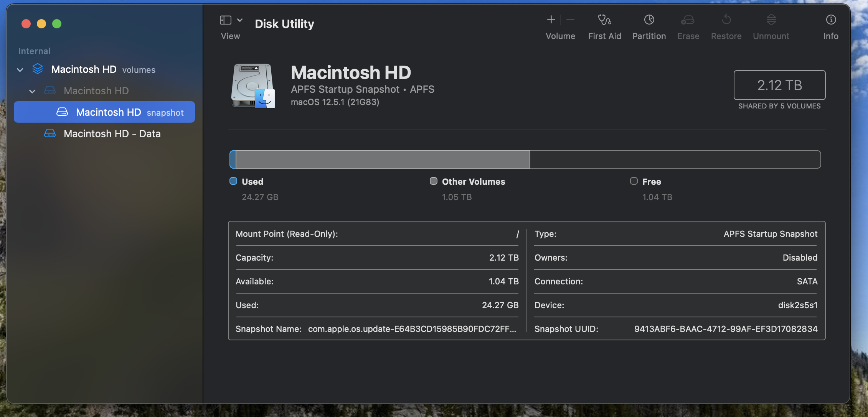The height and width of the screenshot is (417, 868).
Task: Click the truncated Snapshot Name value
Action: click(x=411, y=329)
